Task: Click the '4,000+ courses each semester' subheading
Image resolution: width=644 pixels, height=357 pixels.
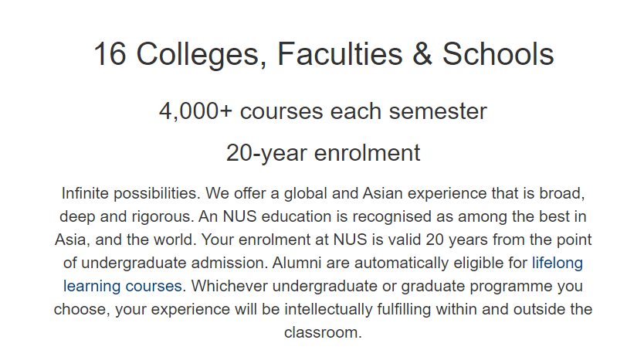Action: [323, 111]
